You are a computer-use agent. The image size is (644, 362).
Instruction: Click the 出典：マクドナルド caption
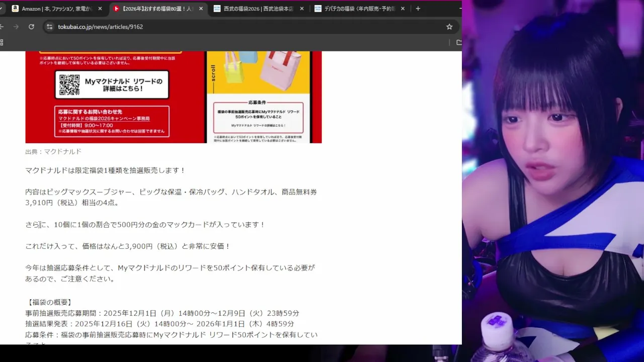(53, 151)
